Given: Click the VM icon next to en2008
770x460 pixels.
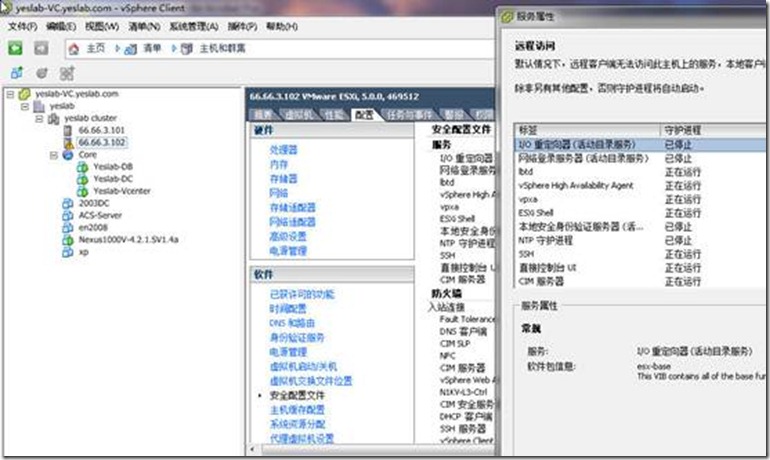Looking at the screenshot, I should (68, 227).
